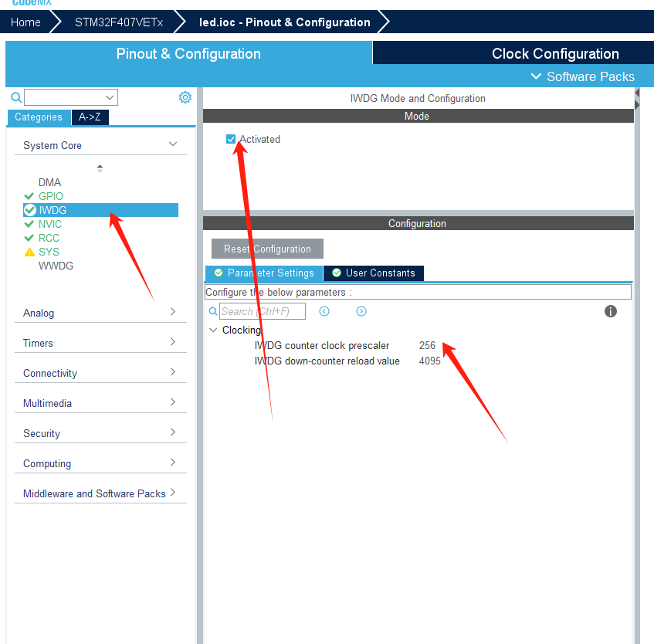The height and width of the screenshot is (644, 654).
Task: Select DMA in System Core
Action: point(49,182)
